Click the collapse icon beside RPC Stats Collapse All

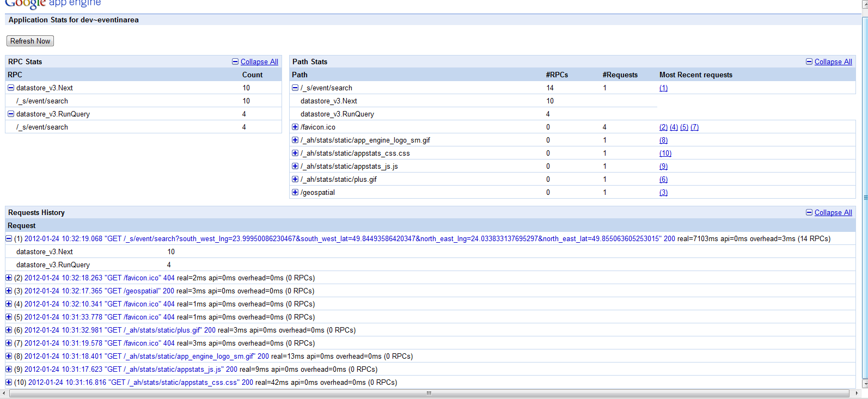(235, 62)
